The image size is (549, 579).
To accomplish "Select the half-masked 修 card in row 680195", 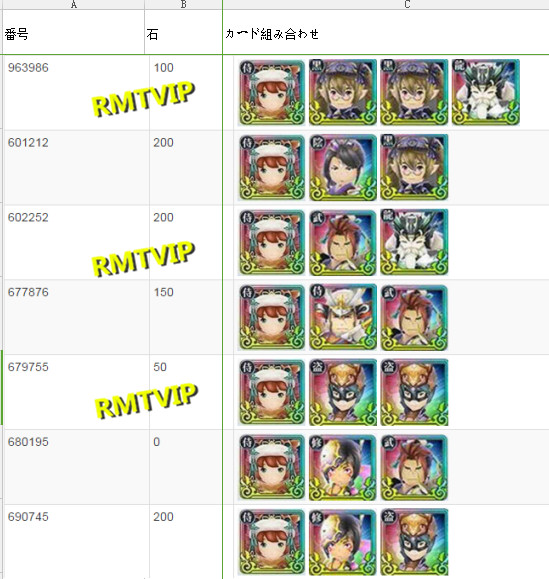I will pos(343,467).
